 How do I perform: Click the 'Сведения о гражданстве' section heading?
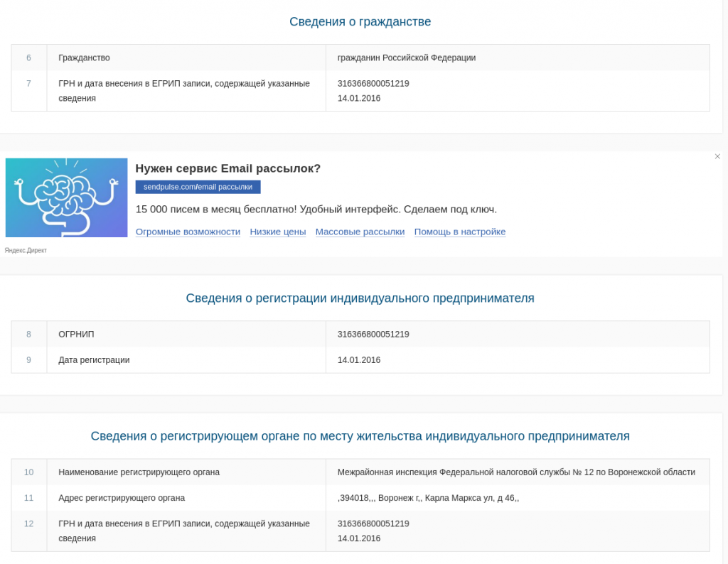click(360, 21)
